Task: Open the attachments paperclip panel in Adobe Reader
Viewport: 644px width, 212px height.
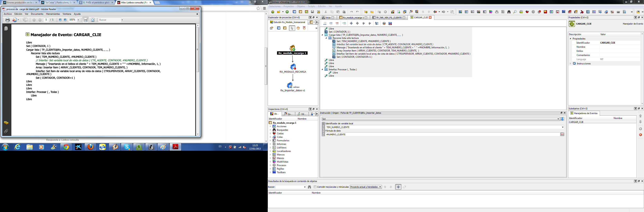Action: click(x=6, y=131)
